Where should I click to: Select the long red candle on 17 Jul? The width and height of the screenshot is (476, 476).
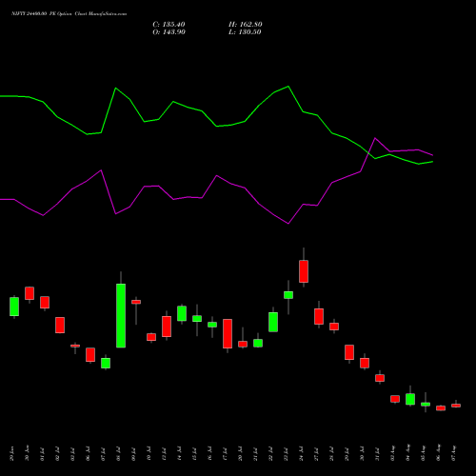coord(228,334)
